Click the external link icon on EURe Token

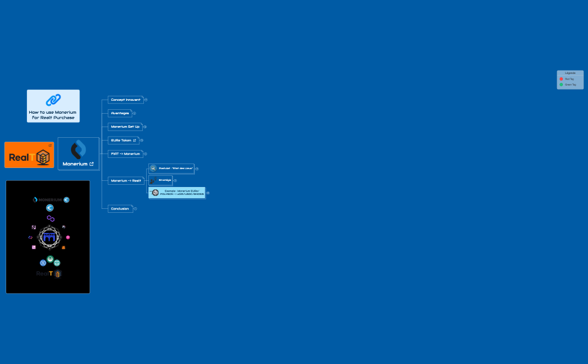tap(134, 141)
